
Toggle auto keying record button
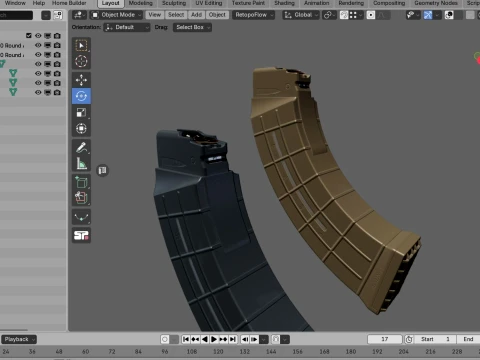pos(165,339)
